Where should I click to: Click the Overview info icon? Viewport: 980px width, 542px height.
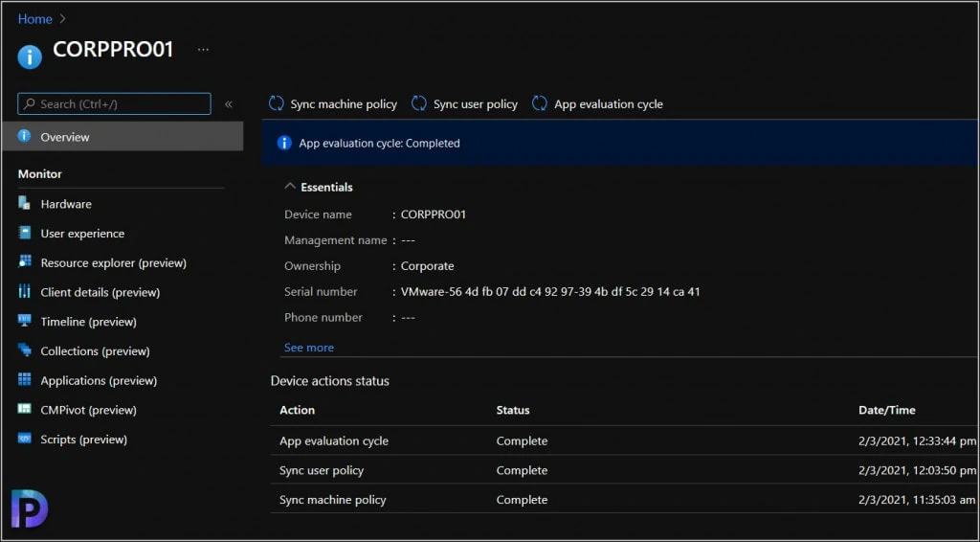click(24, 136)
